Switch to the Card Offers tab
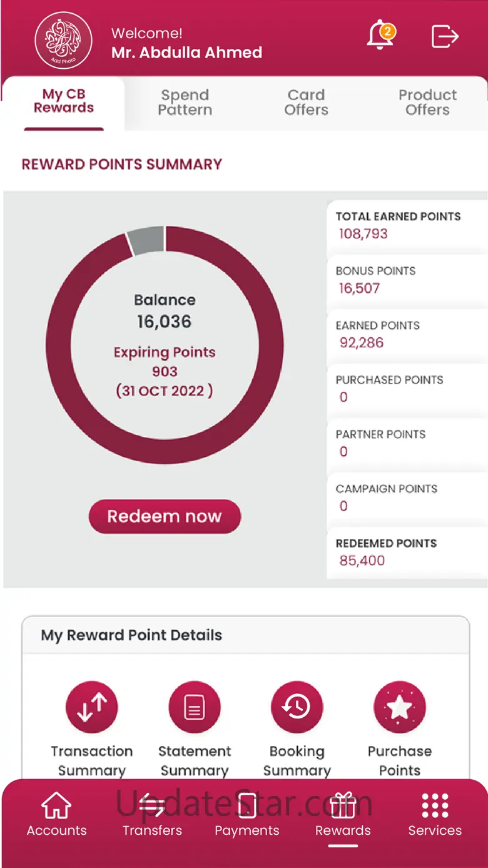488x868 pixels. (x=306, y=103)
